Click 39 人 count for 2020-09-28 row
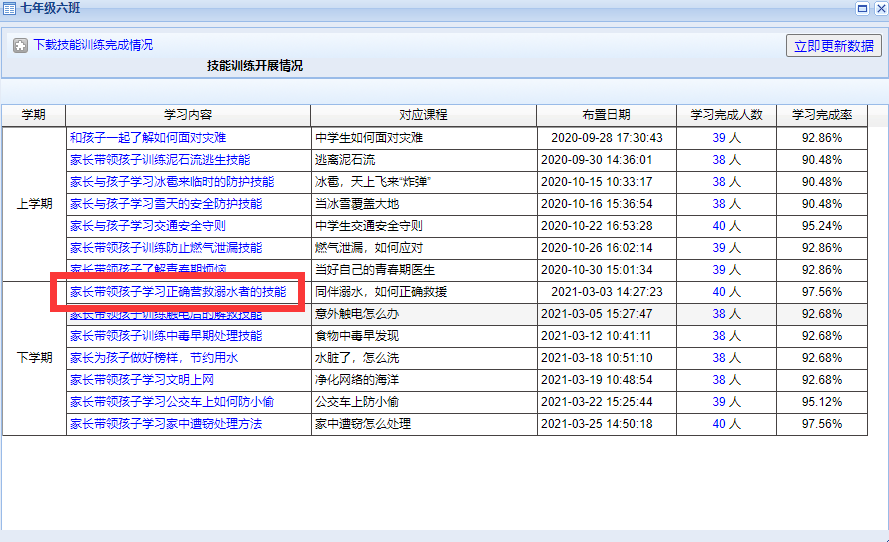Screen dimensions: 889x542 click(726, 138)
